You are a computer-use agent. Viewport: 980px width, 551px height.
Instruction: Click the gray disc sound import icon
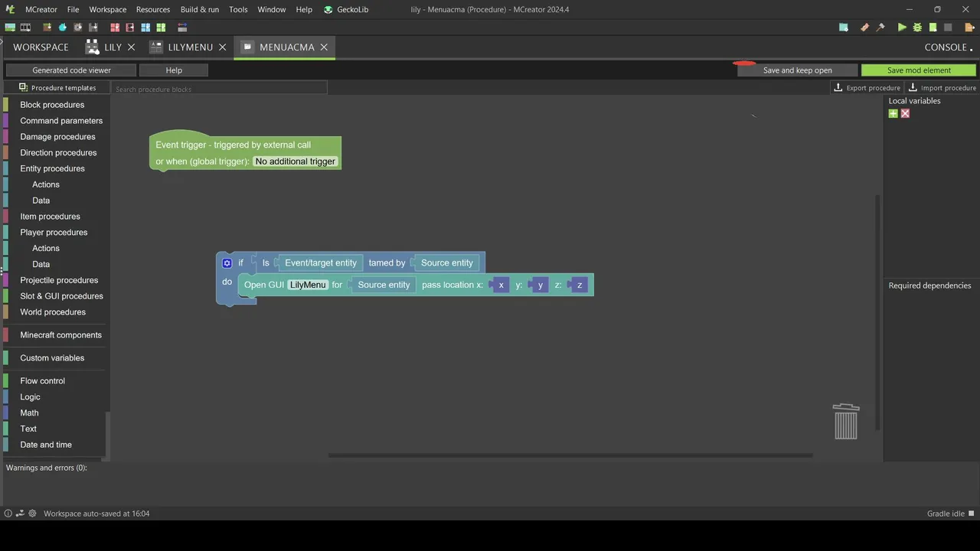pos(78,28)
